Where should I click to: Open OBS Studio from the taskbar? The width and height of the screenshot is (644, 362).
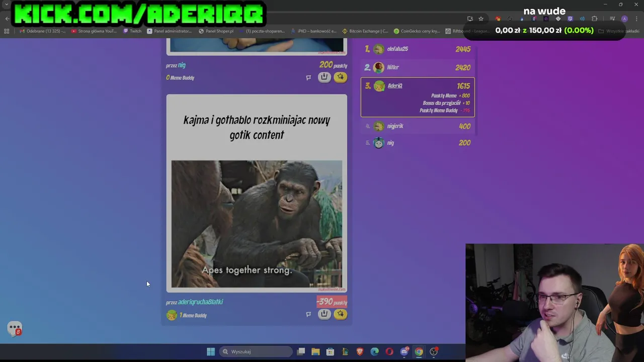tap(434, 351)
